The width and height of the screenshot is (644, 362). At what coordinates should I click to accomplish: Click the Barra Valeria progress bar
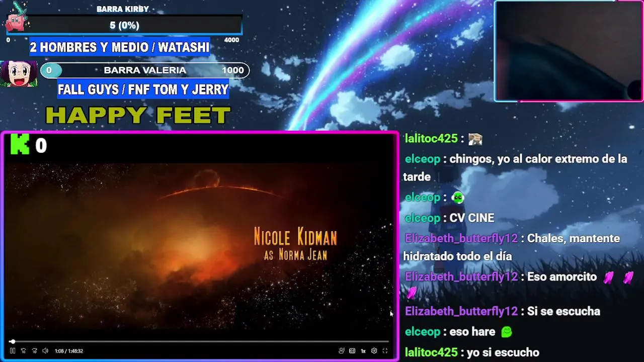[x=145, y=70]
